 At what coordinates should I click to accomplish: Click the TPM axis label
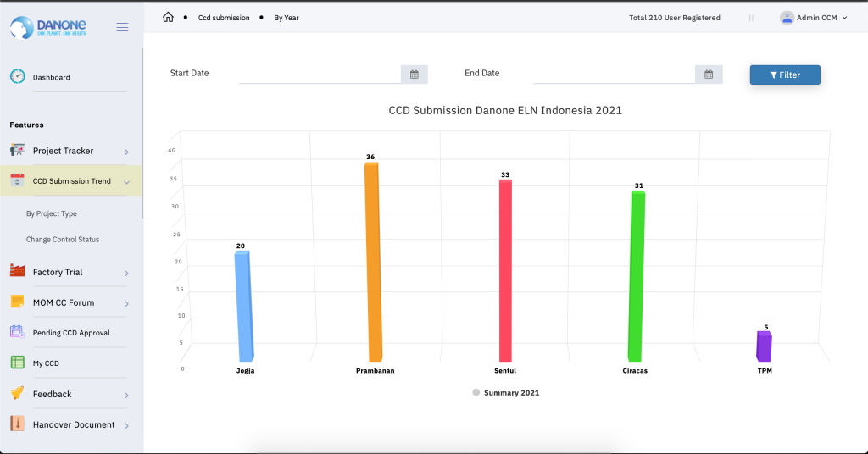coord(765,370)
